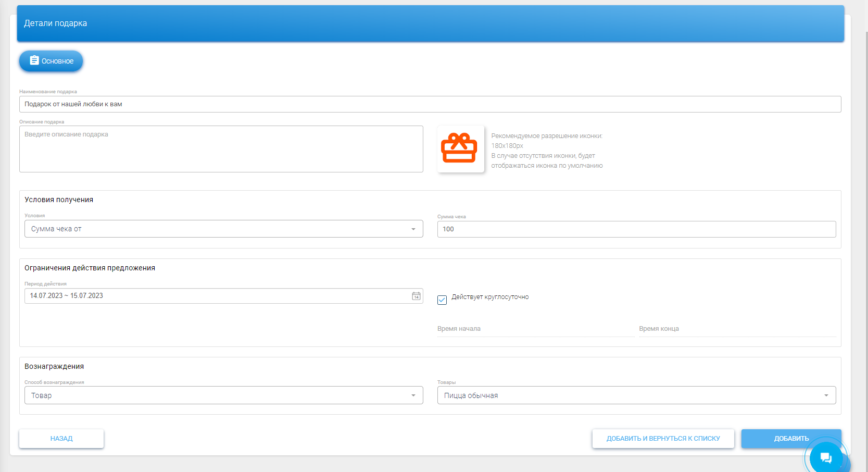This screenshot has width=868, height=472.
Task: Click the orange gift icon image
Action: click(x=460, y=149)
